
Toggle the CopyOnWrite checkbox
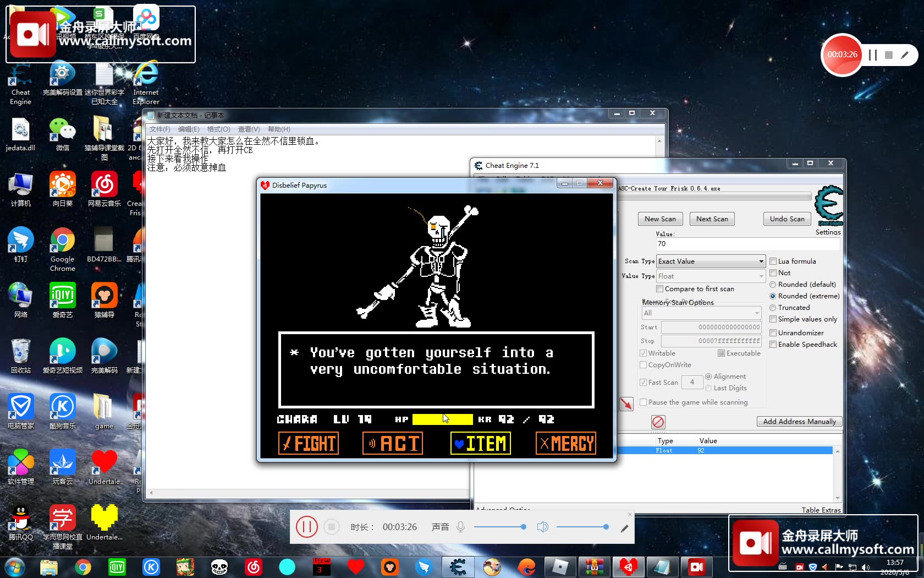click(643, 365)
